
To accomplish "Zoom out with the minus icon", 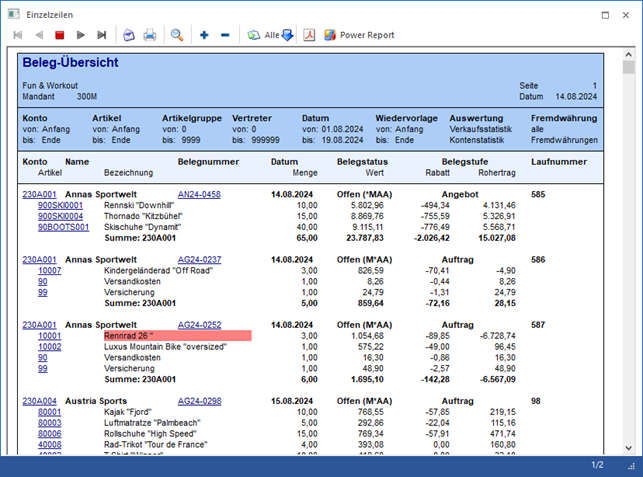I will coord(225,35).
